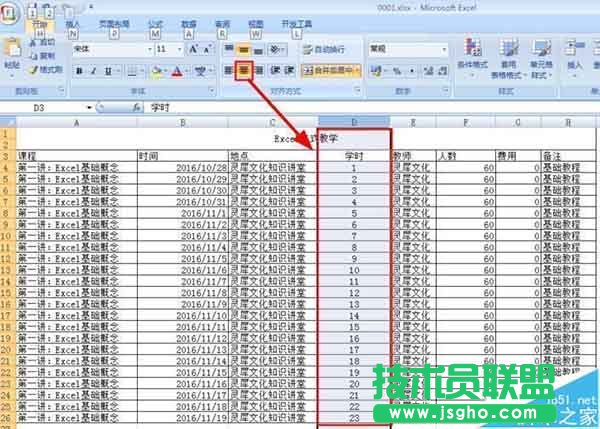Select the Format Painter (格式刷) tool
600x429 pixels.
coord(46,70)
